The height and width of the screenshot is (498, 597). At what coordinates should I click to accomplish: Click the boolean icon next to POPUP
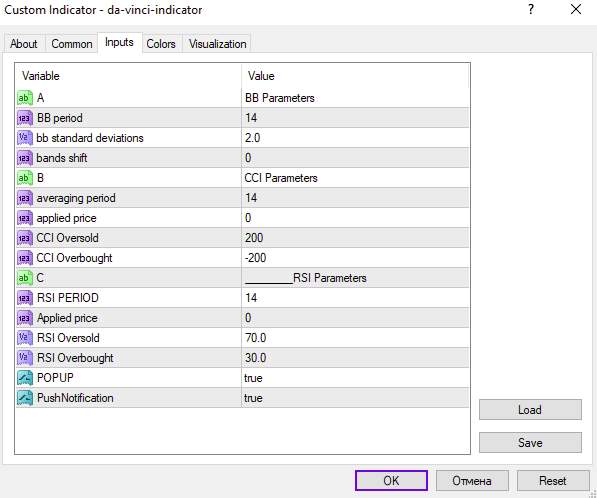coord(25,378)
